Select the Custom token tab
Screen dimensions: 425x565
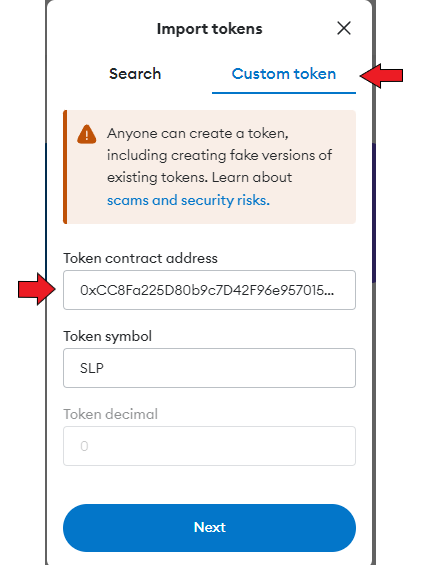click(284, 74)
